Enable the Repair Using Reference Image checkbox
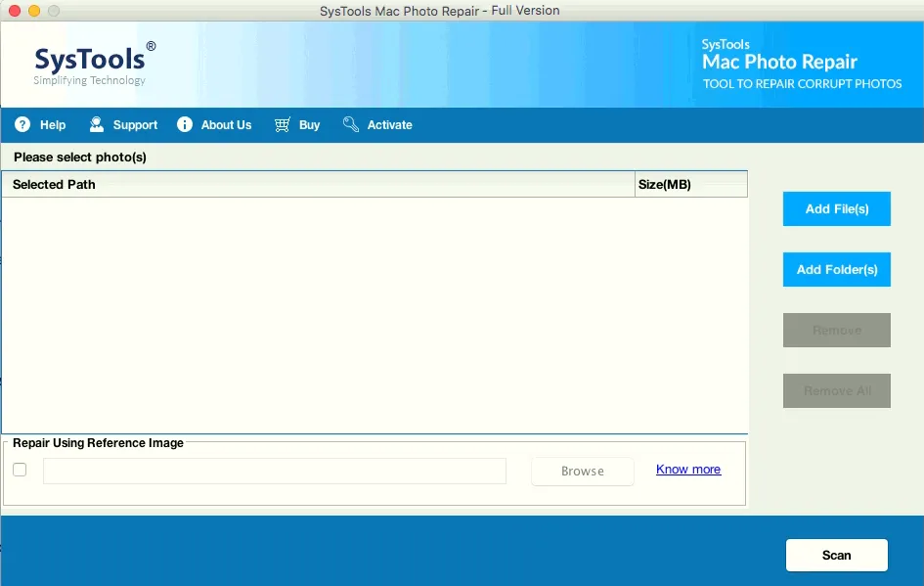 click(x=20, y=470)
